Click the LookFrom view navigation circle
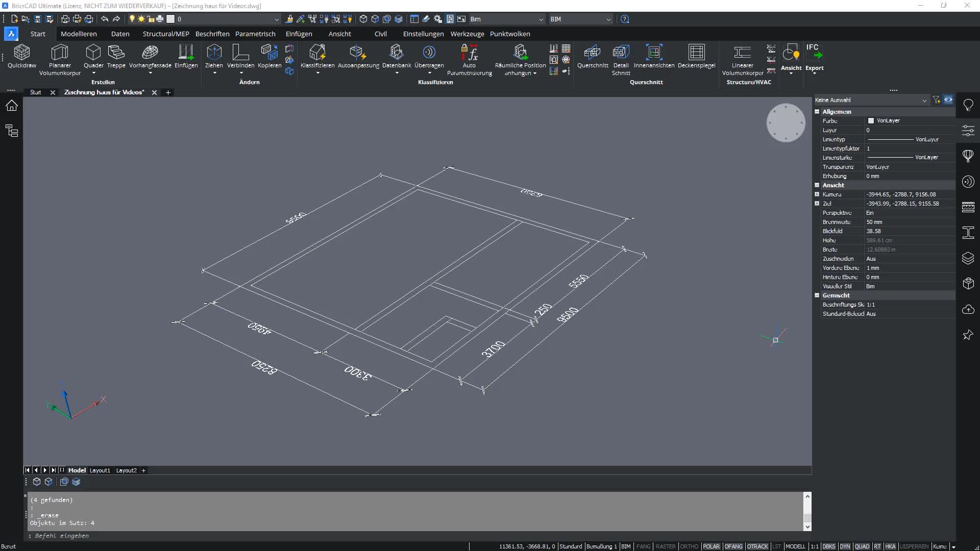 786,123
